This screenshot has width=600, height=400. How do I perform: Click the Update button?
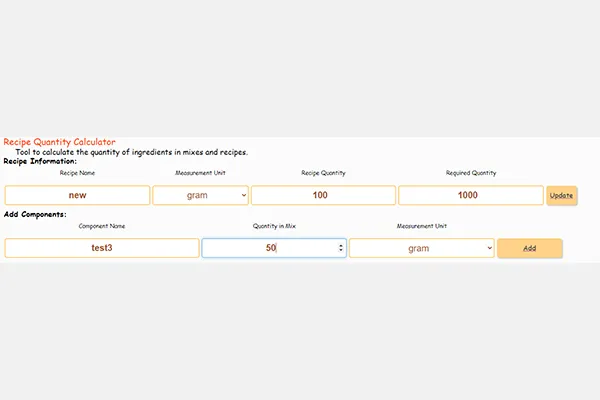click(561, 195)
